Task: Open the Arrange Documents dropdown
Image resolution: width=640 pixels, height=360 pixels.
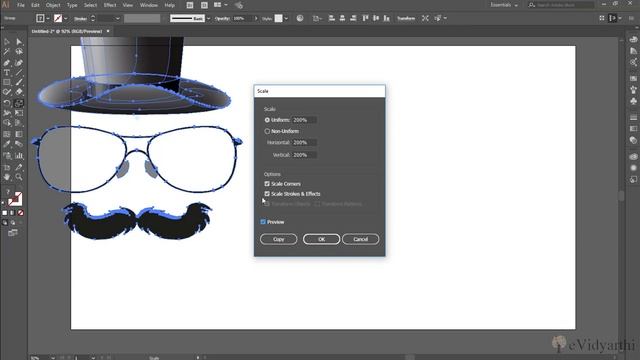Action: tap(221, 5)
